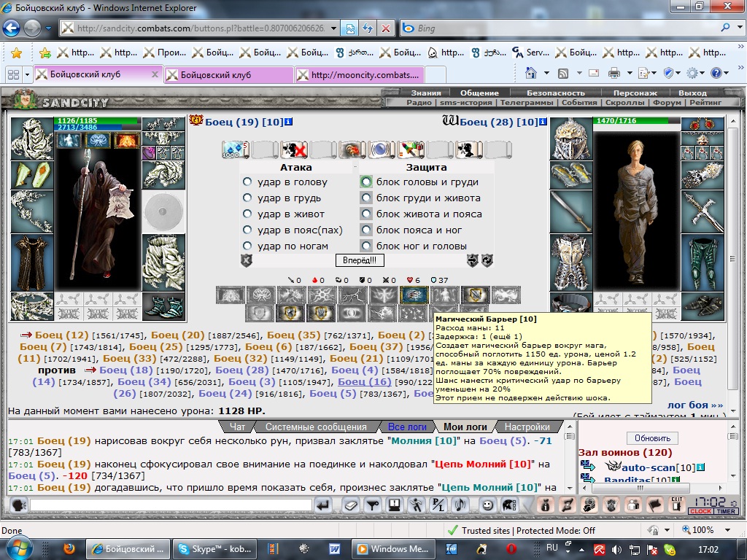Use the blue orb scroll
Image resolution: width=747 pixels, height=560 pixels.
(381, 149)
